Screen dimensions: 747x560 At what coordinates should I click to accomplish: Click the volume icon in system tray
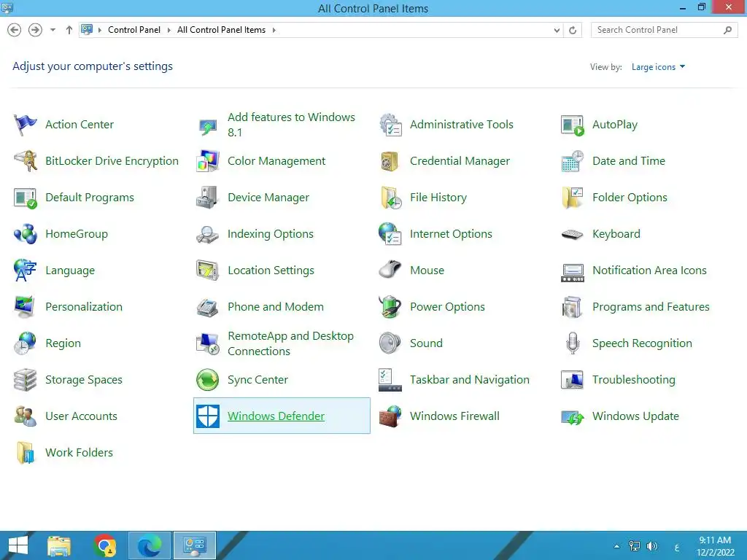pos(651,546)
